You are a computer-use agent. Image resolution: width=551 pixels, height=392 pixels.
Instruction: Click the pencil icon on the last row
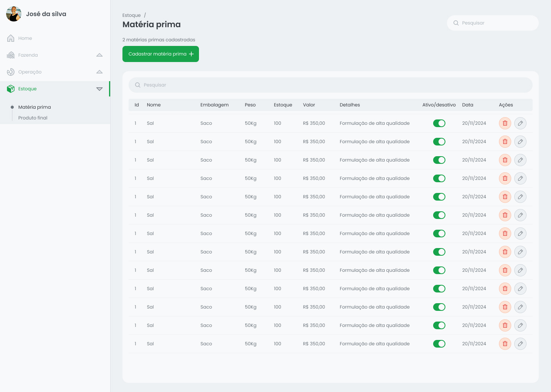coord(520,343)
